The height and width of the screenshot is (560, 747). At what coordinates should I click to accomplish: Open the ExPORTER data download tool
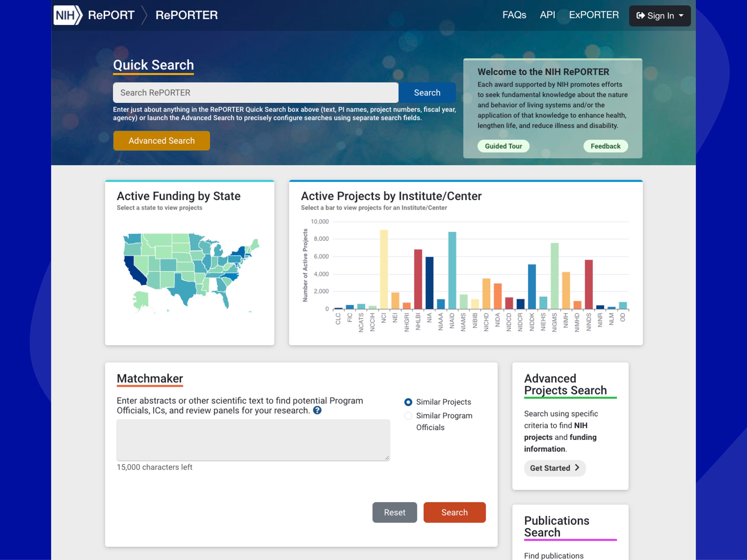[x=594, y=15]
